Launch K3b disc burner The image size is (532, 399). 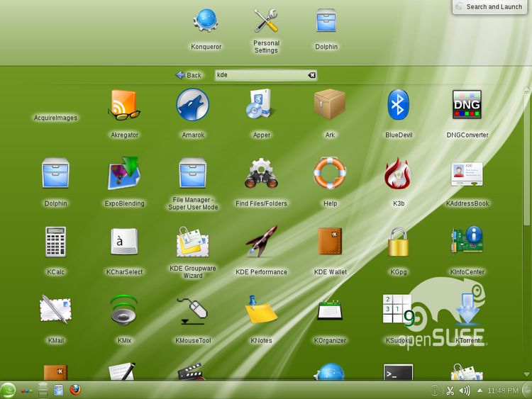click(x=398, y=174)
